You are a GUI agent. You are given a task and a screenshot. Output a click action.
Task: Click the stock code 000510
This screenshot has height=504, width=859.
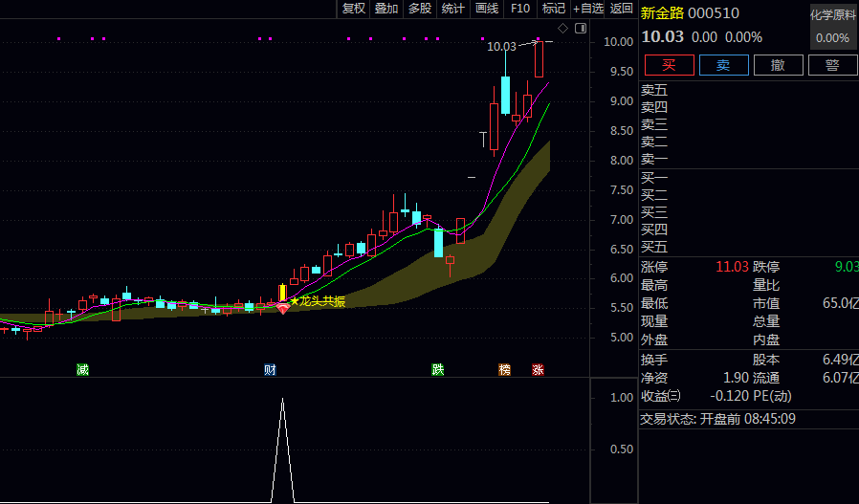click(x=714, y=13)
